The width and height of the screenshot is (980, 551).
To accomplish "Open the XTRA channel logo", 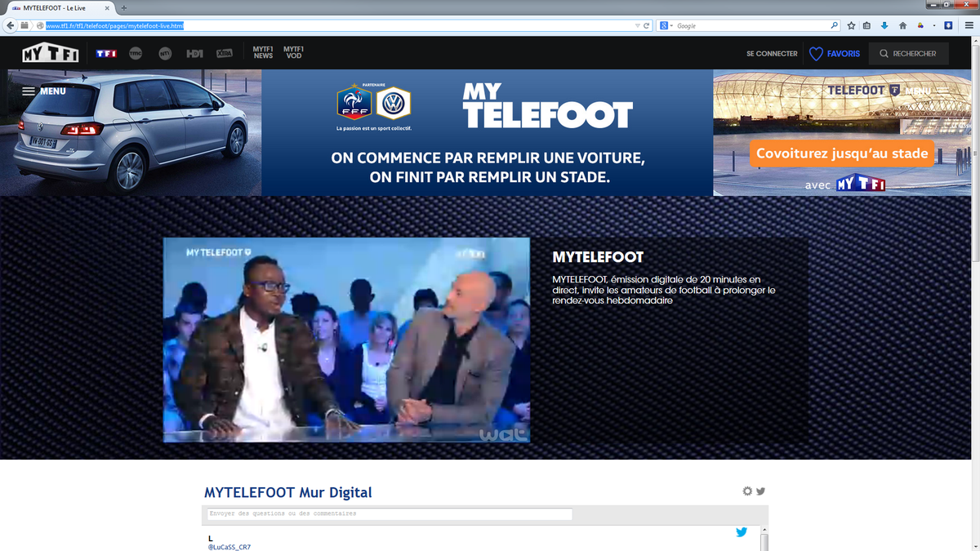I will 225,54.
